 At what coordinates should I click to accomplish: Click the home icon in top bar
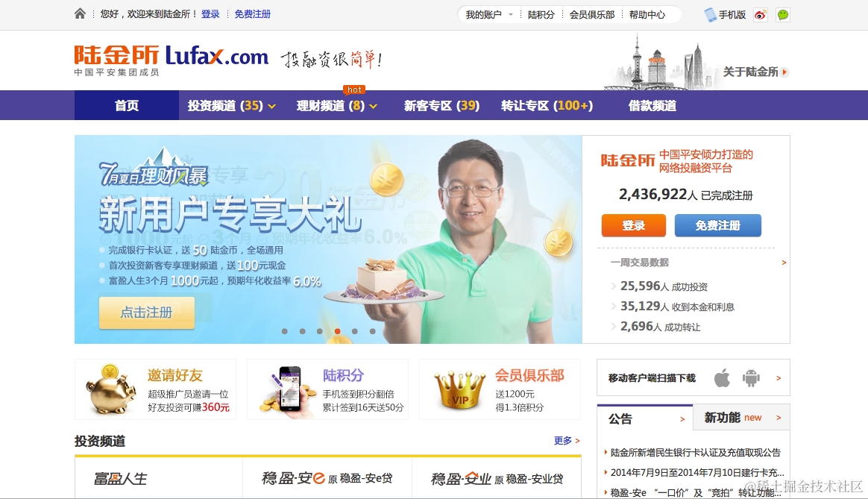80,14
